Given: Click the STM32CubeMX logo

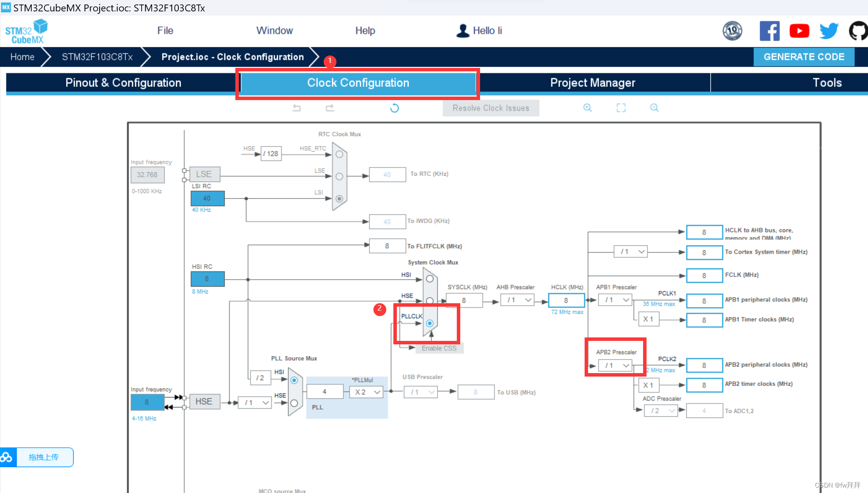Looking at the screenshot, I should pyautogui.click(x=26, y=31).
